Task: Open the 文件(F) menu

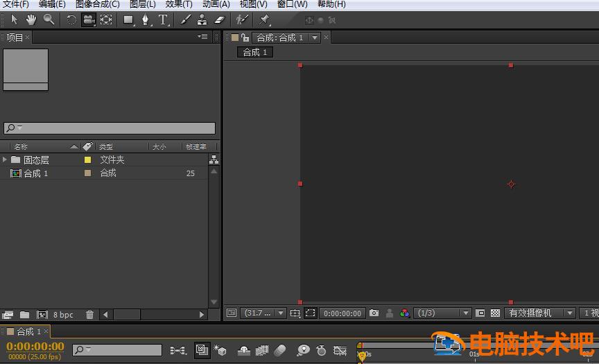Action: (16, 4)
